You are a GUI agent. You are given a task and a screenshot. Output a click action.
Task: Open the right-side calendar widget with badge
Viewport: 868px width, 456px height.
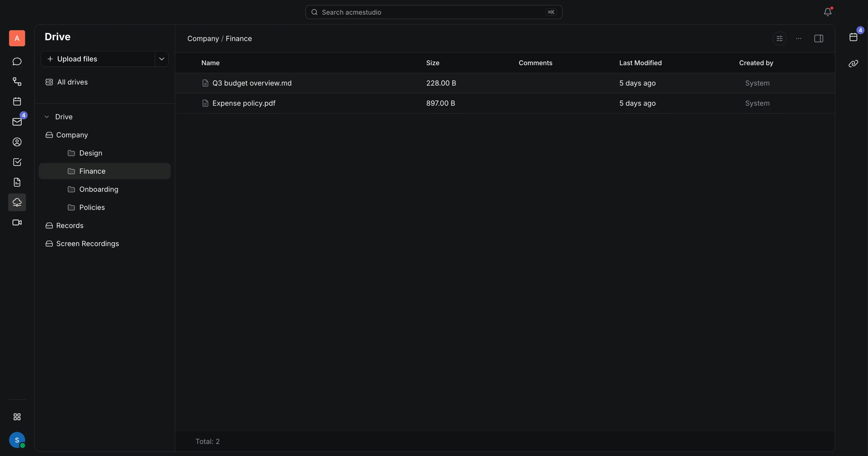854,37
